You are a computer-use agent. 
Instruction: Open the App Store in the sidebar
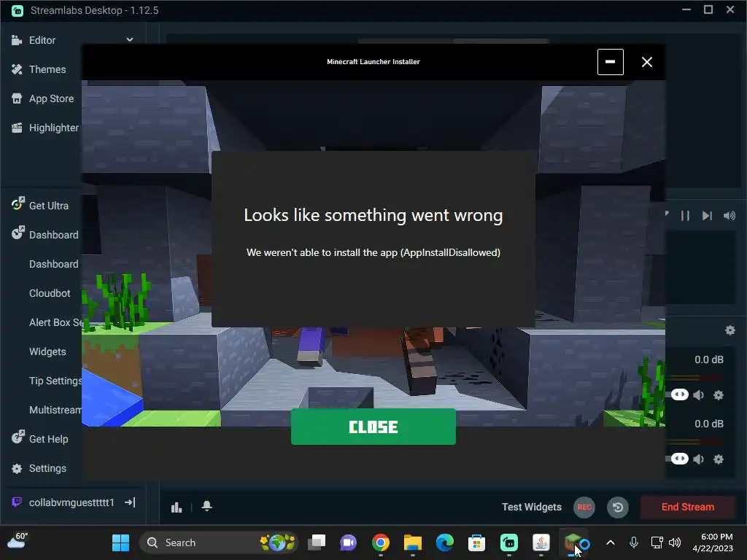click(51, 98)
